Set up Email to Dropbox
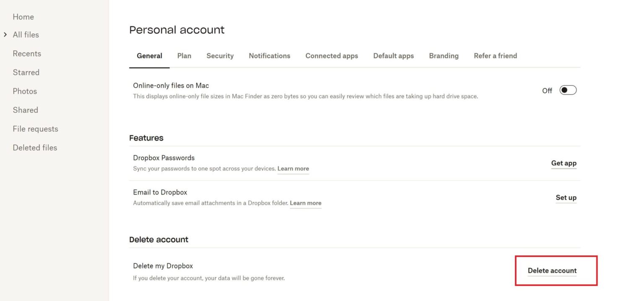Screen dimensions: 644x301 (x=566, y=197)
